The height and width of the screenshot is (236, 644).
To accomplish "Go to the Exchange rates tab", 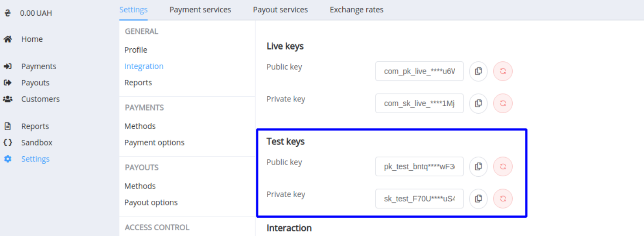I will 356,10.
